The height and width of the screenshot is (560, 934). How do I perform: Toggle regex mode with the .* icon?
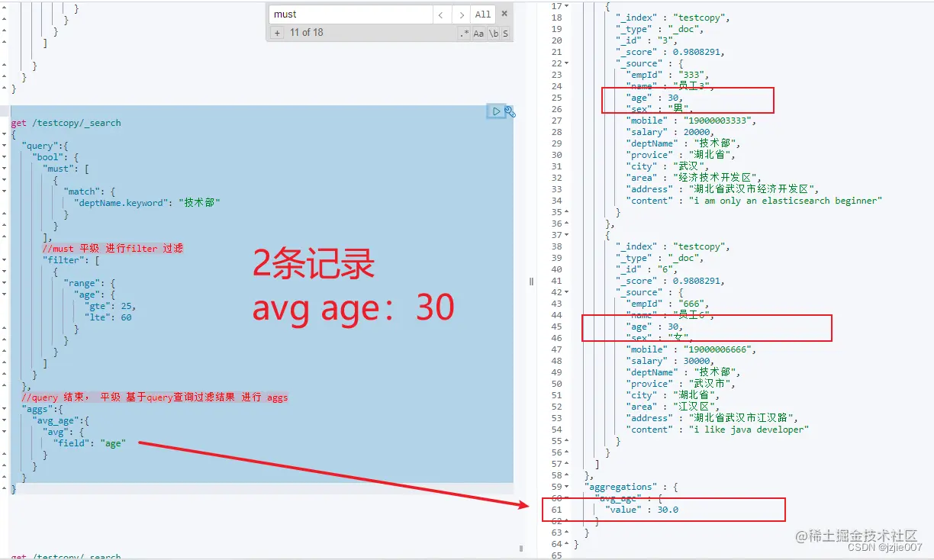pos(465,33)
